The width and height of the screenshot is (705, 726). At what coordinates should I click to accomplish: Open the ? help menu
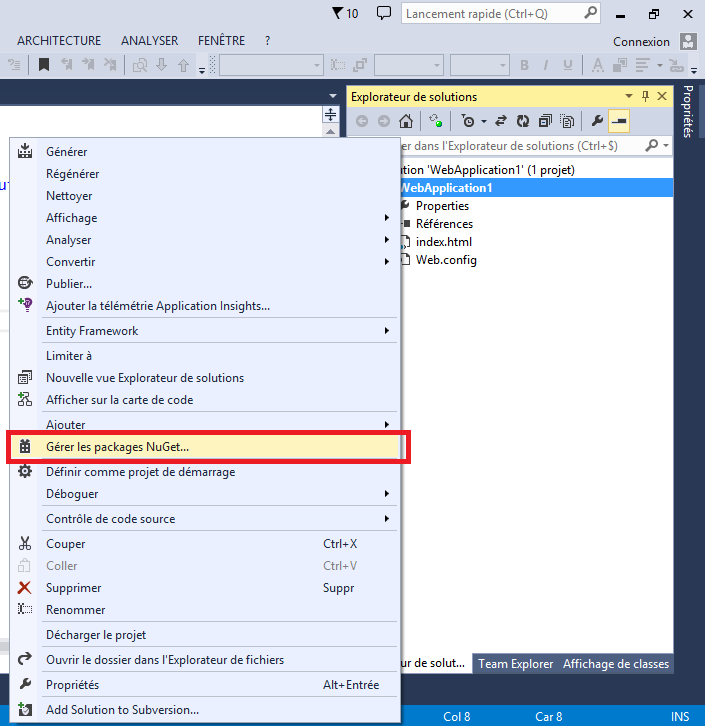click(268, 41)
